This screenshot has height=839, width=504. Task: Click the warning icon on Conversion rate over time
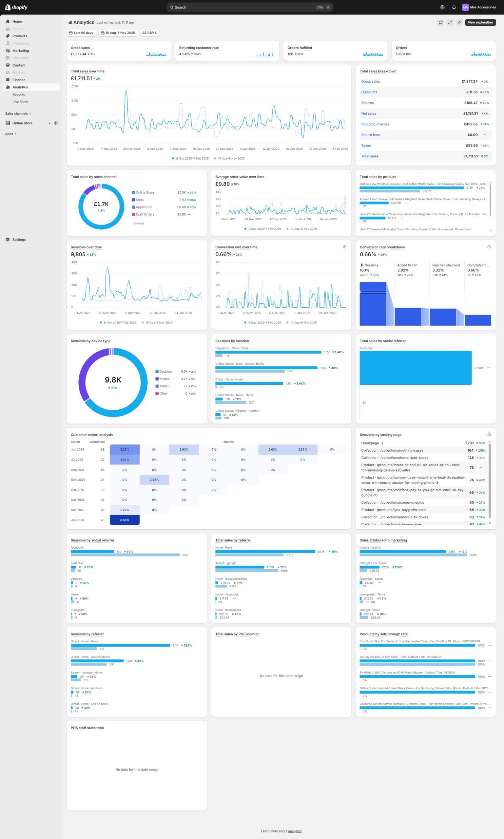point(344,246)
